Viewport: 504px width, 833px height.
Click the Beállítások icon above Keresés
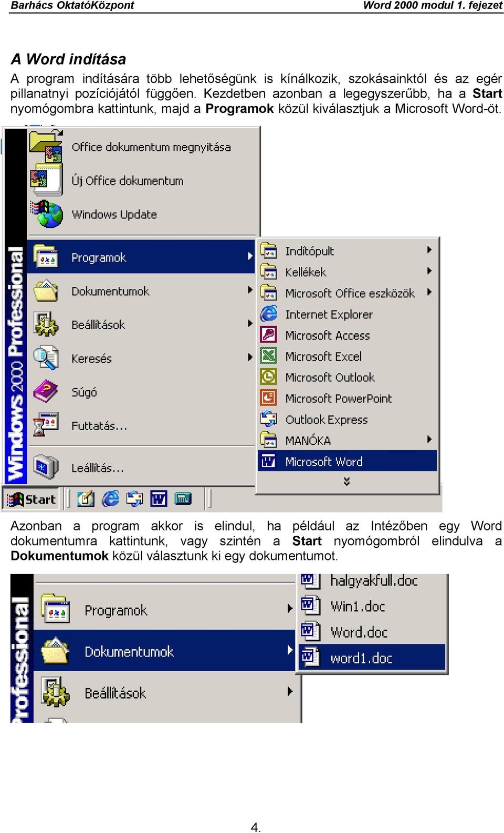(46, 324)
